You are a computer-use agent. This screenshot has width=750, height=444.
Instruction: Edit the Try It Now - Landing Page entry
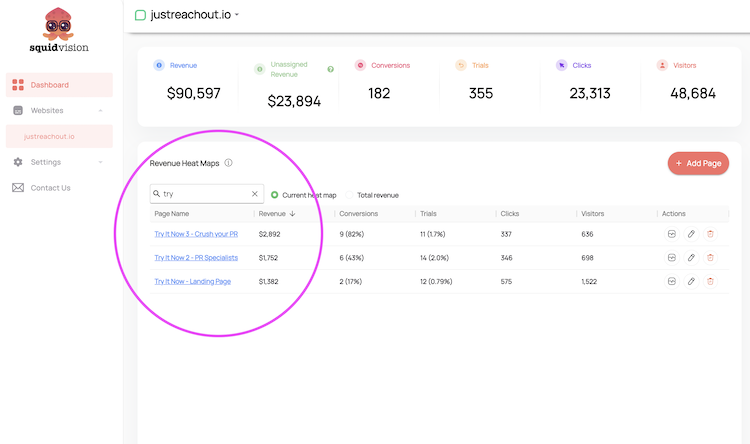pos(691,282)
